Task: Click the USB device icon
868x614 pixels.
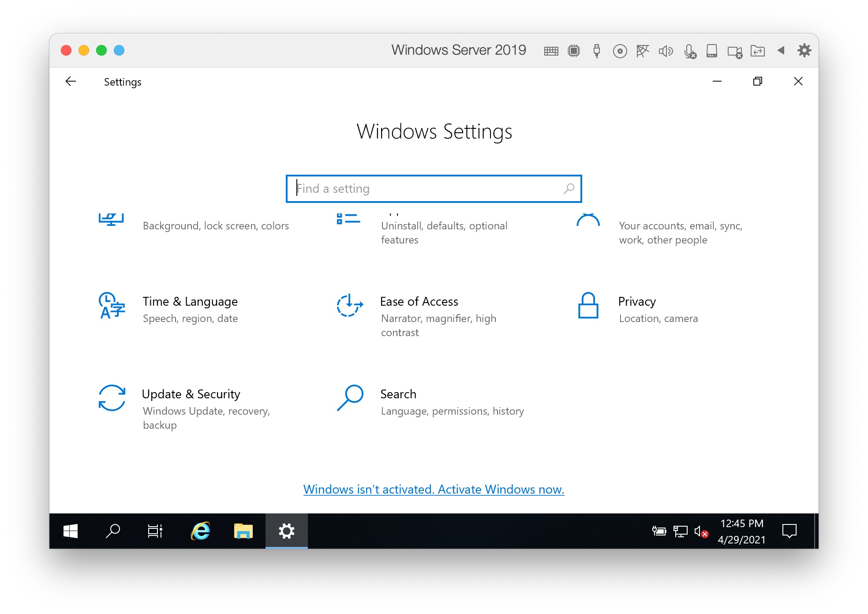Action: coord(597,51)
